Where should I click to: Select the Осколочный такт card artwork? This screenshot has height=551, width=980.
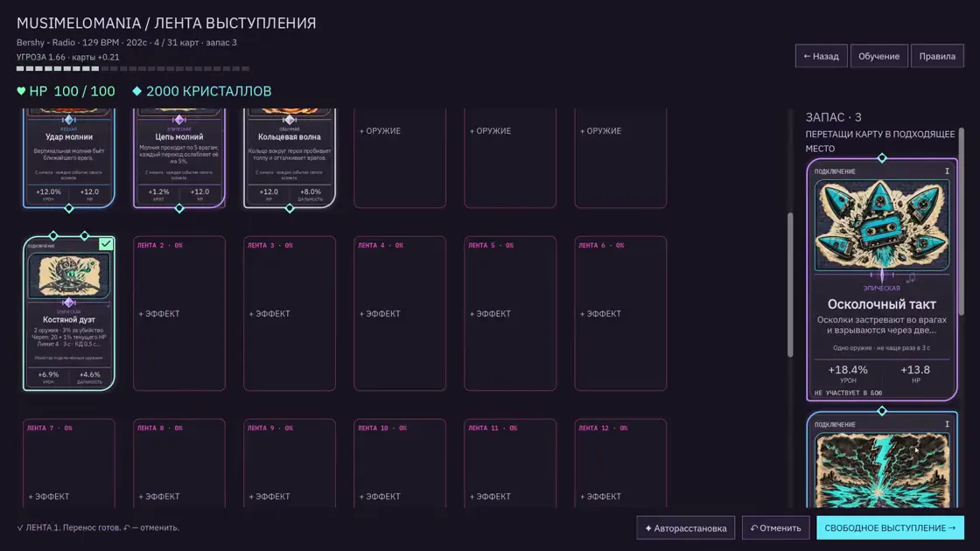coord(882,226)
